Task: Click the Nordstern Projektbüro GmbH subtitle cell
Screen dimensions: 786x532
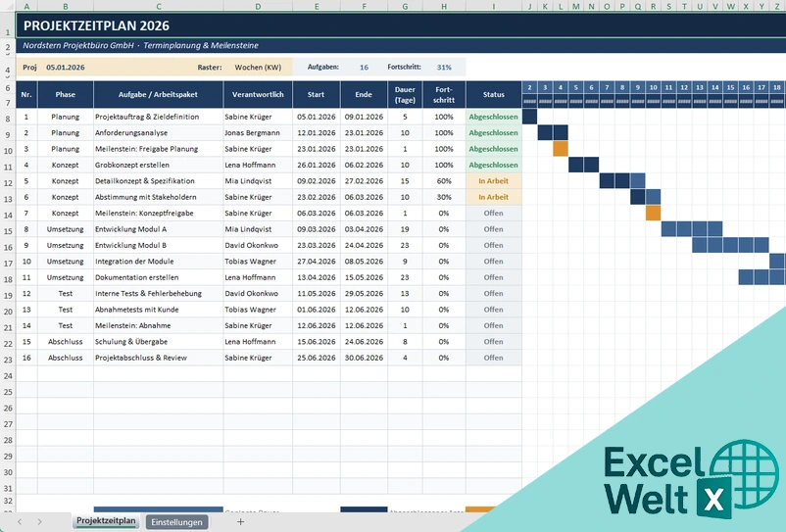Action: (x=401, y=46)
